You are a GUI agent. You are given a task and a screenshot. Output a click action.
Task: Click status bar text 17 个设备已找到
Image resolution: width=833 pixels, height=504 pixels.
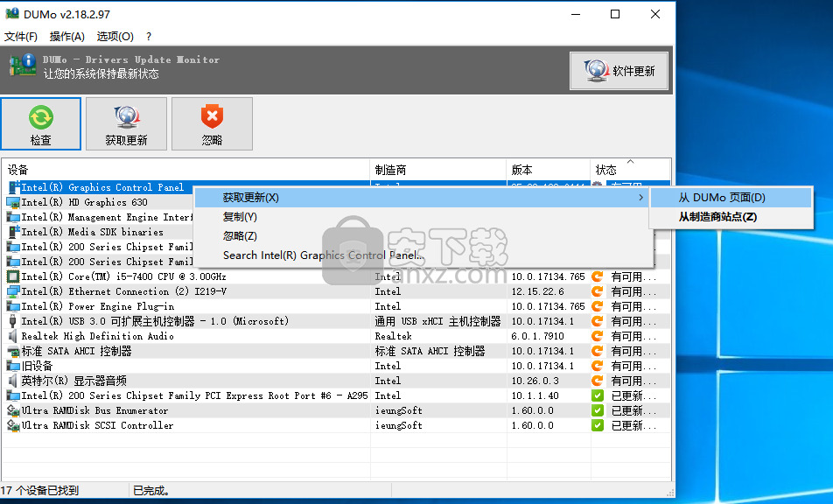[x=40, y=490]
